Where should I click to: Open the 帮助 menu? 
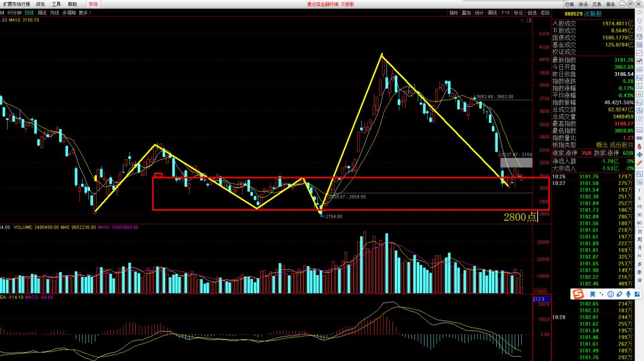pos(72,4)
